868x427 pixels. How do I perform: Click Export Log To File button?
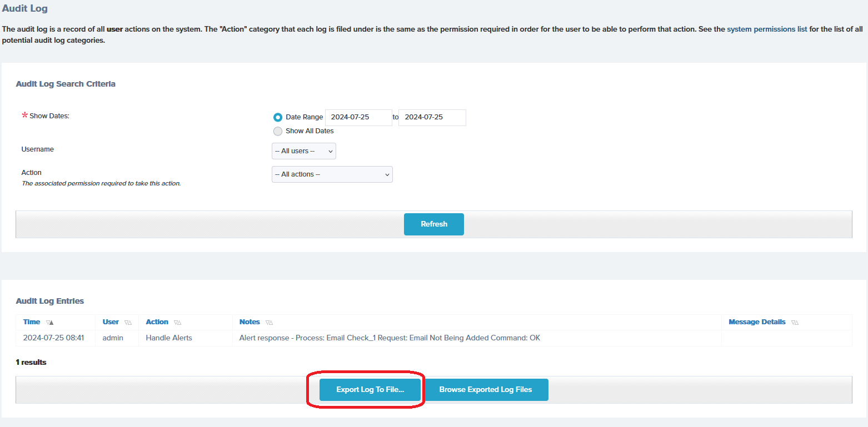click(370, 390)
